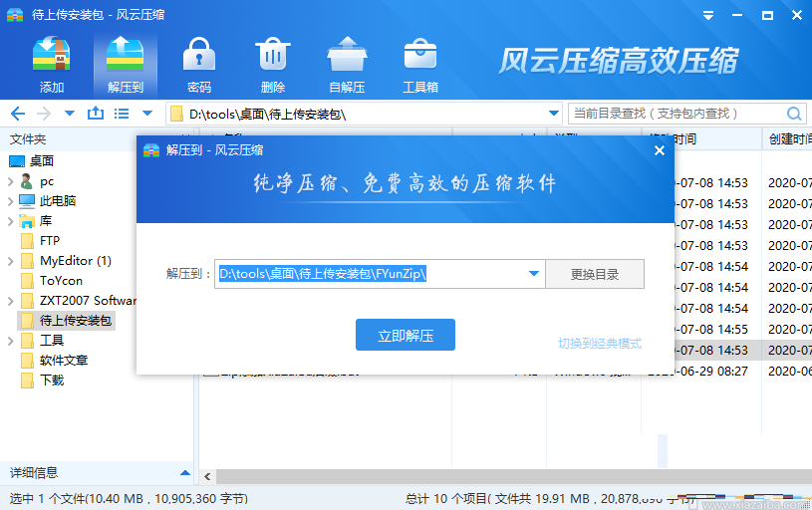Collapse the 详细信息 panel arrow
The width and height of the screenshot is (812, 510).
pos(185,473)
